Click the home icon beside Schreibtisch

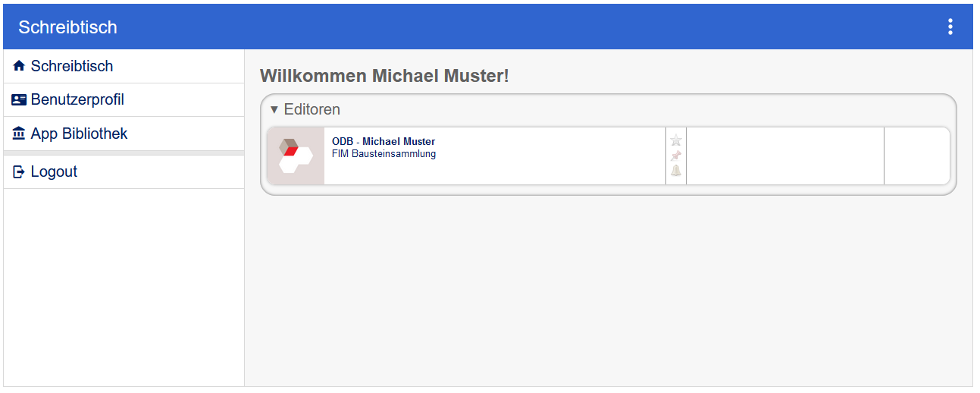pyautogui.click(x=19, y=67)
